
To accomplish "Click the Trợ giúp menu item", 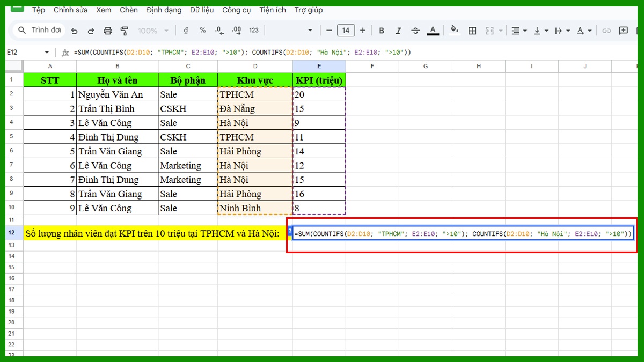I will 309,10.
